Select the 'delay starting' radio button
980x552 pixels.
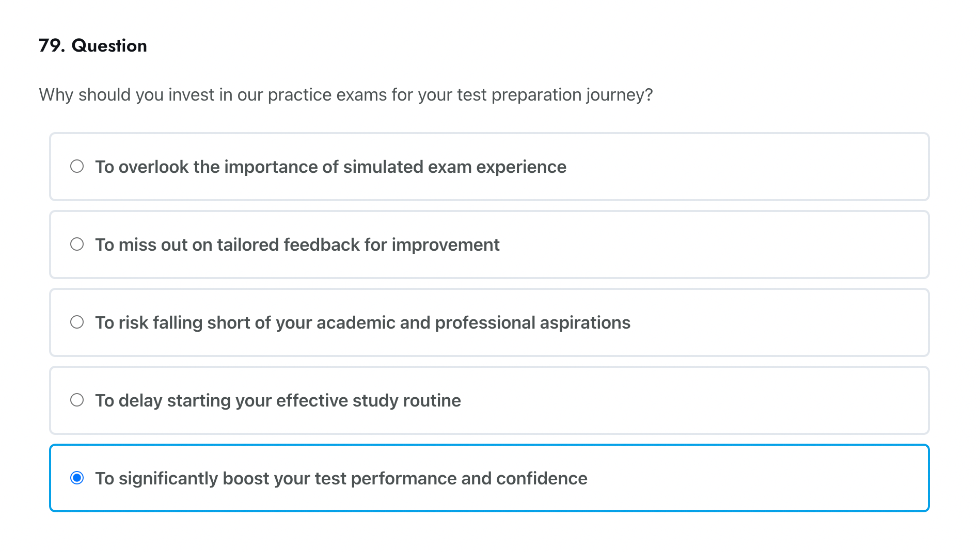[x=77, y=400]
